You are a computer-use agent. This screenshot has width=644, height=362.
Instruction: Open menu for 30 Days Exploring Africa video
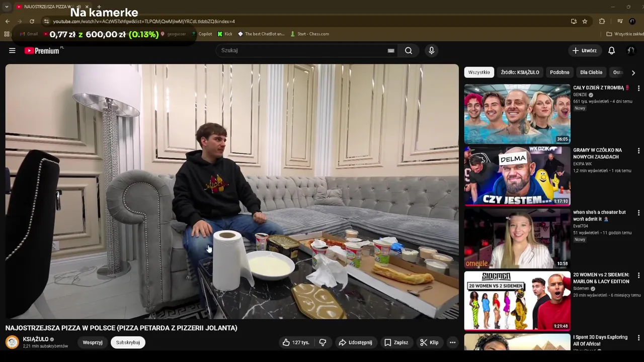638,337
